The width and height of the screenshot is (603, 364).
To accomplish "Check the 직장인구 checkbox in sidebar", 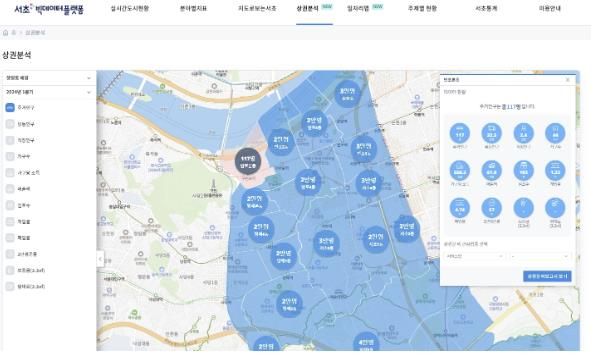I will (10, 140).
